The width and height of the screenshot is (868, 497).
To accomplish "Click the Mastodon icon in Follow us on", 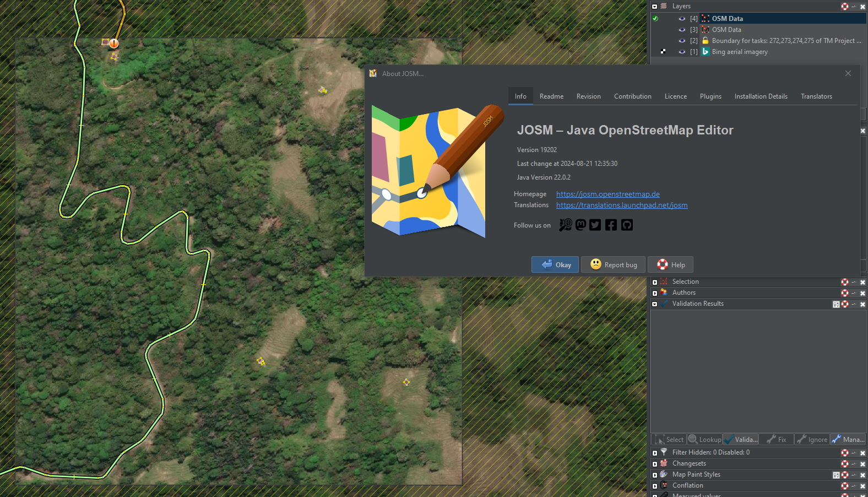I will coord(581,225).
